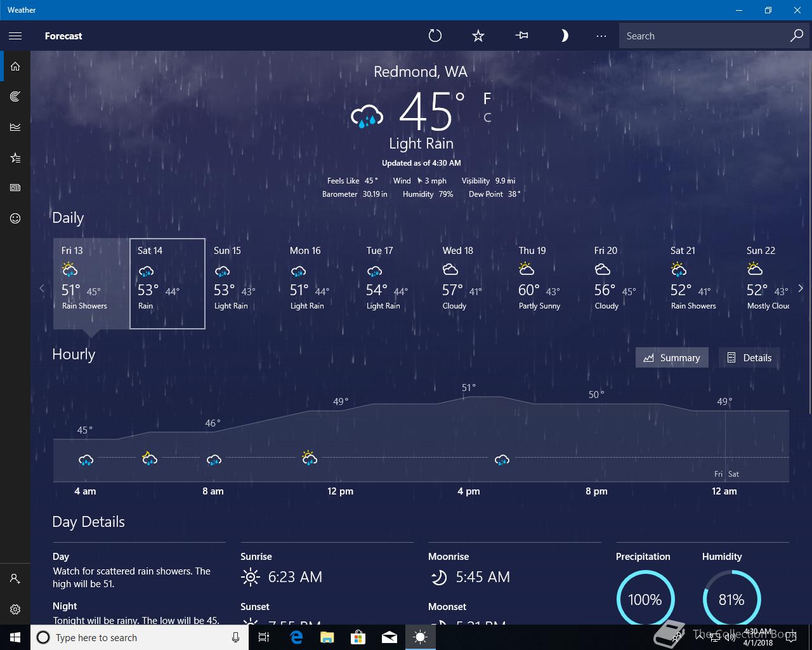Select Fri 20 Cloudy forecast
The width and height of the screenshot is (812, 650).
click(624, 284)
